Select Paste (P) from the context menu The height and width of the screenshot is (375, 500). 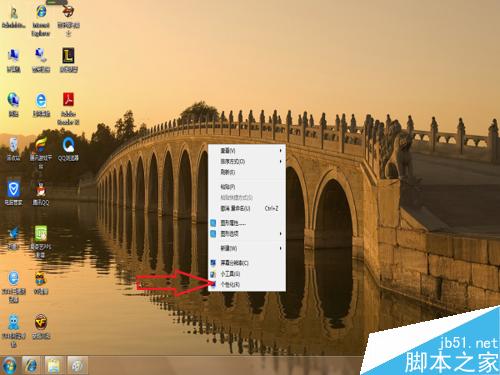pos(247,187)
